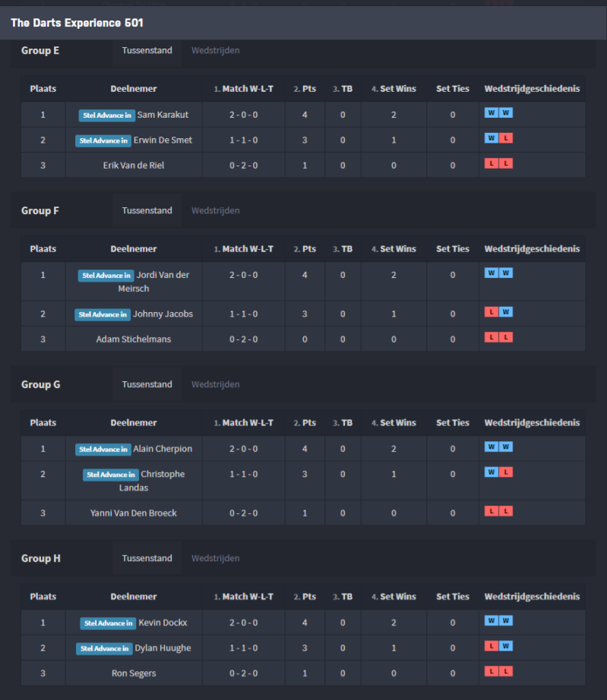Image resolution: width=607 pixels, height=700 pixels.
Task: Click the red L badge in Erwin De Smet's history
Action: [506, 138]
